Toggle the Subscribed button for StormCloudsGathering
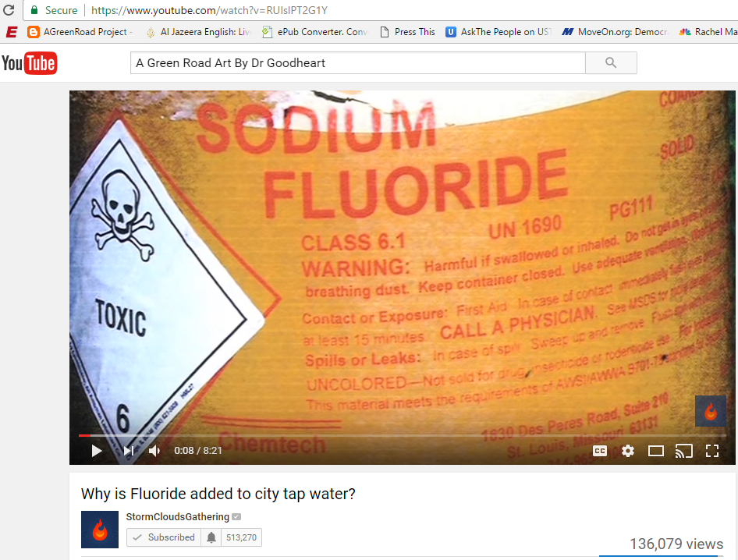This screenshot has width=738, height=560. 164,537
